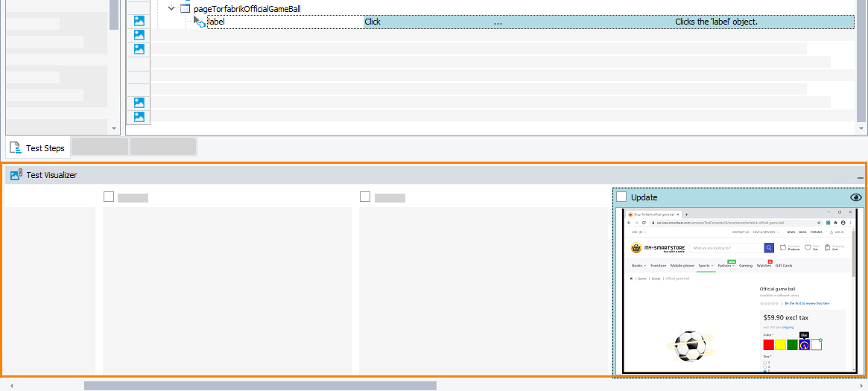Select the description "Clicks the 'label' object."

[x=716, y=22]
